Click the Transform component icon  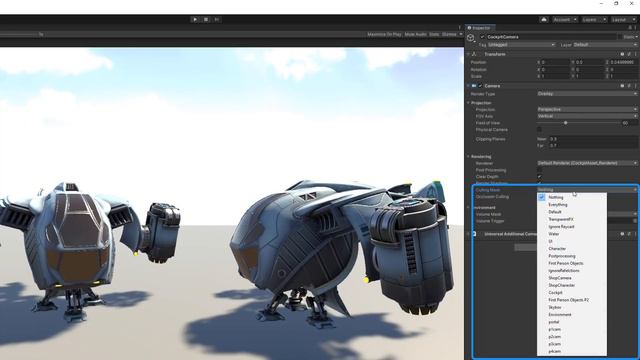click(x=474, y=54)
